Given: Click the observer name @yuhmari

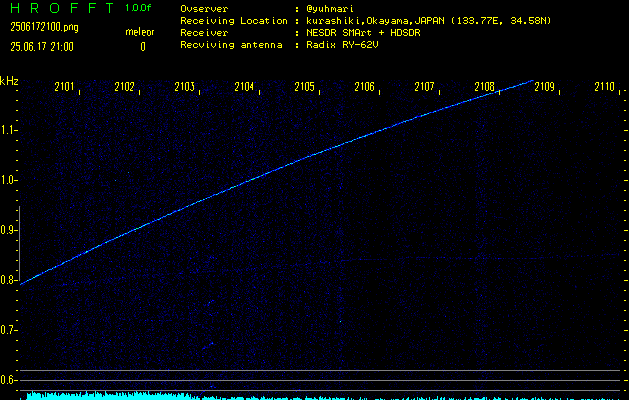Looking at the screenshot, I should tap(330, 9).
